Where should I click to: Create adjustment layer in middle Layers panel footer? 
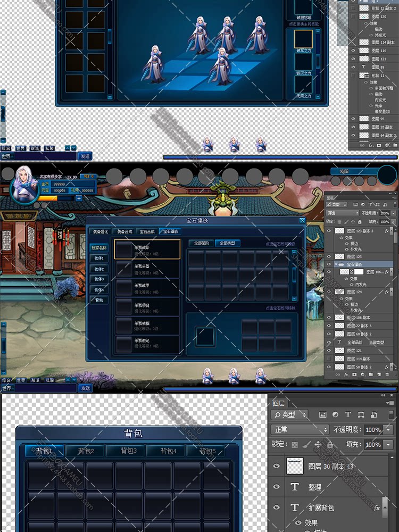pyautogui.click(x=363, y=375)
